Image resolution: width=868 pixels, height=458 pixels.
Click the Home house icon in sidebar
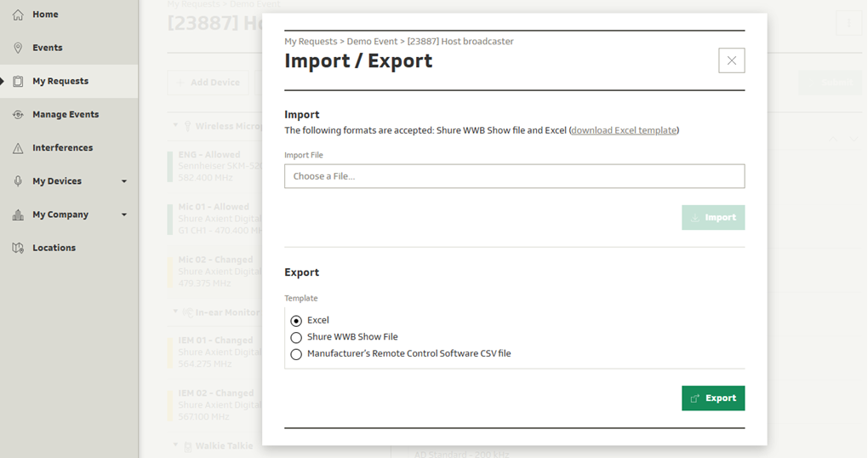[18, 14]
